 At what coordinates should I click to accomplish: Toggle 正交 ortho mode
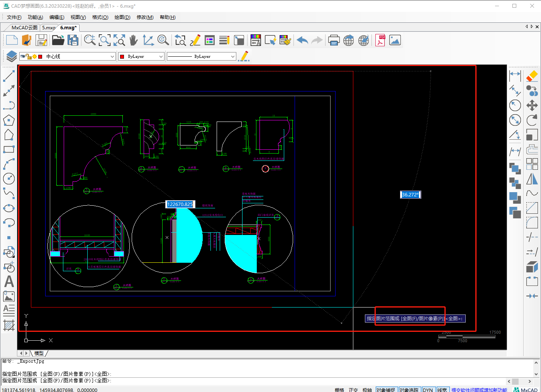tap(353, 390)
